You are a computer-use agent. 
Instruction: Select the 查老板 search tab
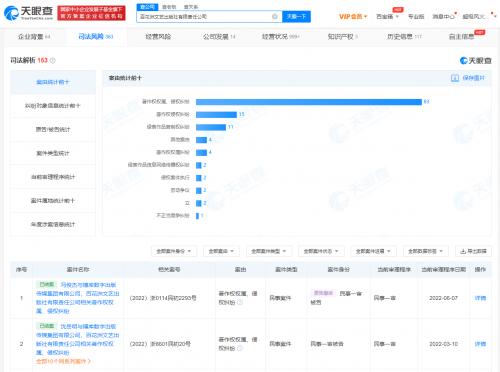click(169, 7)
